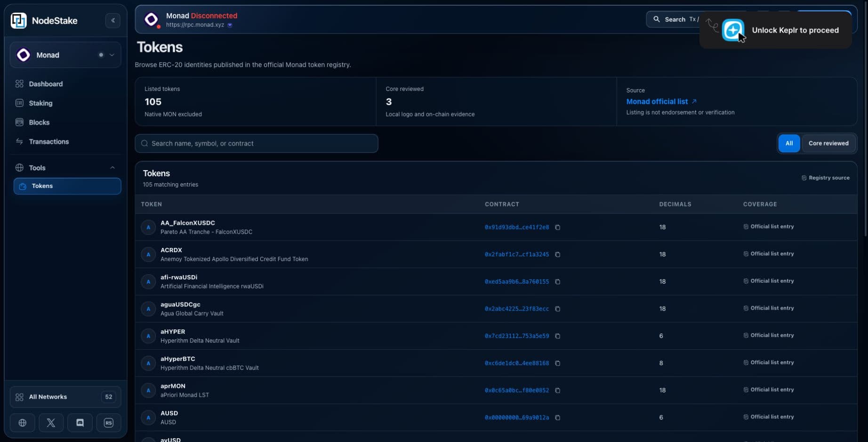The width and height of the screenshot is (868, 442).
Task: Click the CONTRACT column header
Action: point(502,205)
